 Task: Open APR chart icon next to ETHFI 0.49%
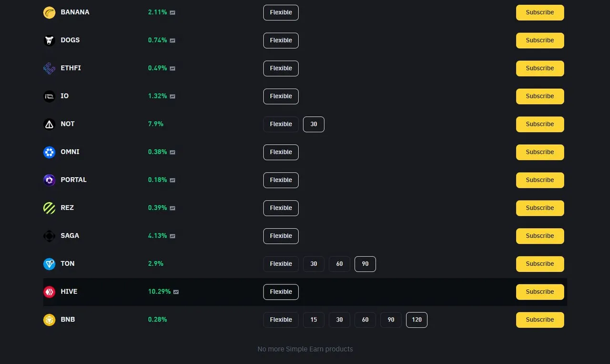tap(173, 69)
